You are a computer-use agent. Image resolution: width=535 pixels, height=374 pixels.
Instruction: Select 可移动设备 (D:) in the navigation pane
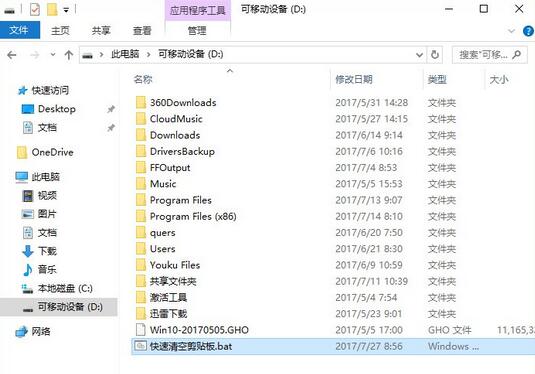click(70, 307)
